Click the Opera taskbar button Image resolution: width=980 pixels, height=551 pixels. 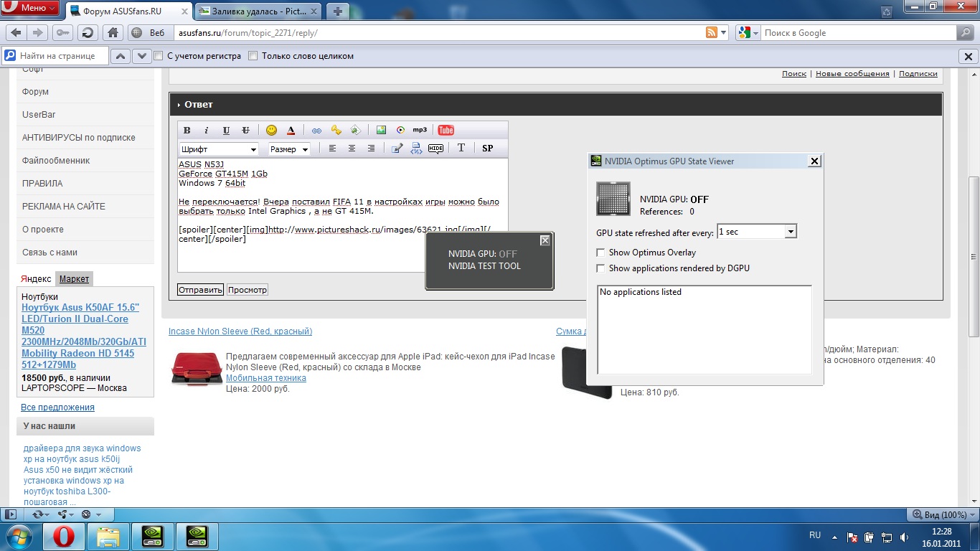coord(64,537)
